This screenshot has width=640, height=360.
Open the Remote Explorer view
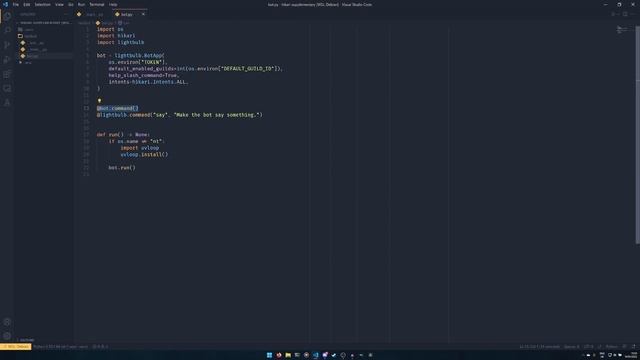[x=7, y=88]
